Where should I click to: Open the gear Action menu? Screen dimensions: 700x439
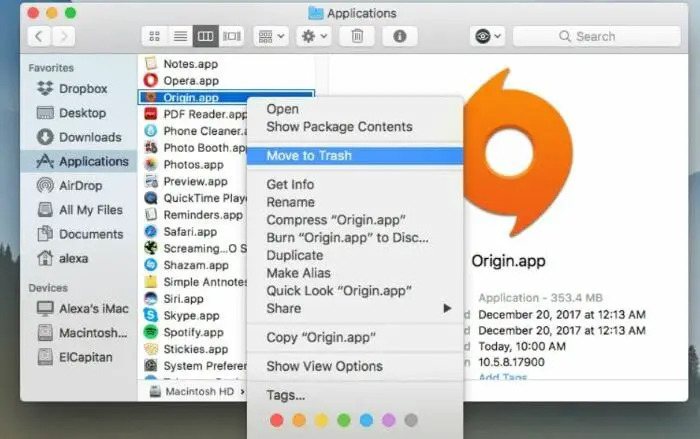pyautogui.click(x=314, y=36)
